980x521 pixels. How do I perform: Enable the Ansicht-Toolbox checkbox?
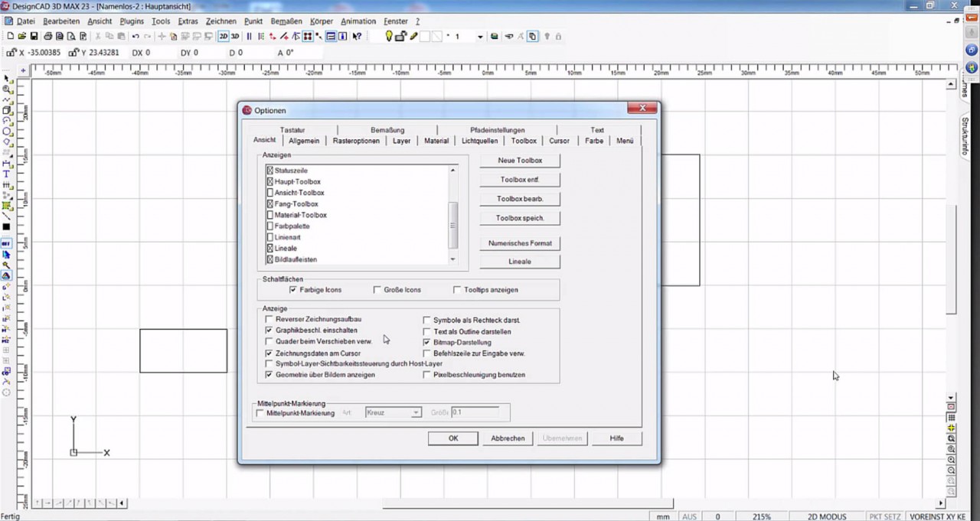tap(269, 192)
